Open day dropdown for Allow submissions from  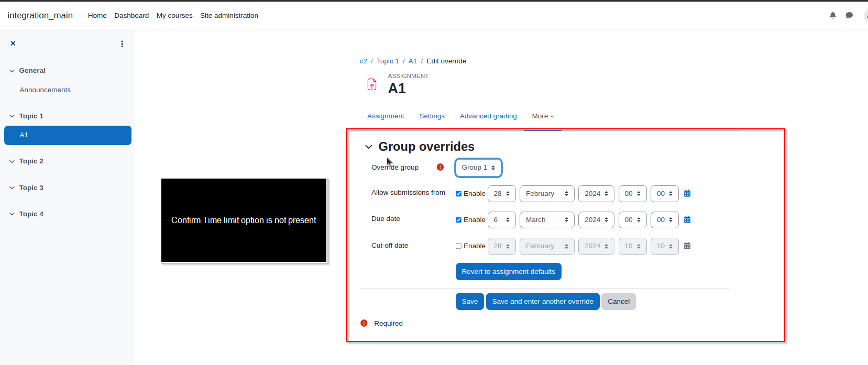click(502, 194)
